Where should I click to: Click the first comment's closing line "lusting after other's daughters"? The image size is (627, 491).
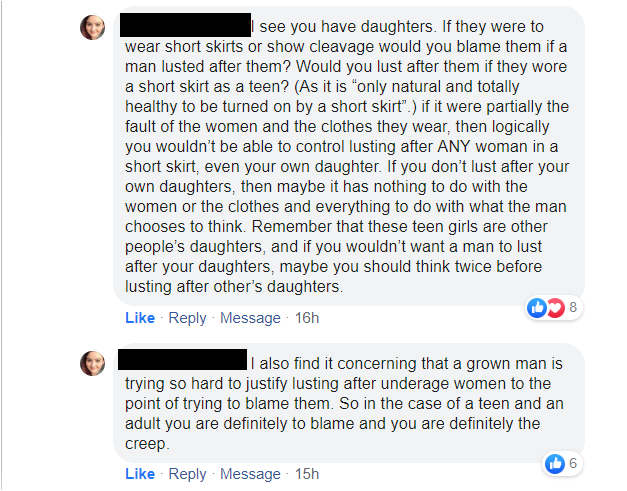(234, 288)
